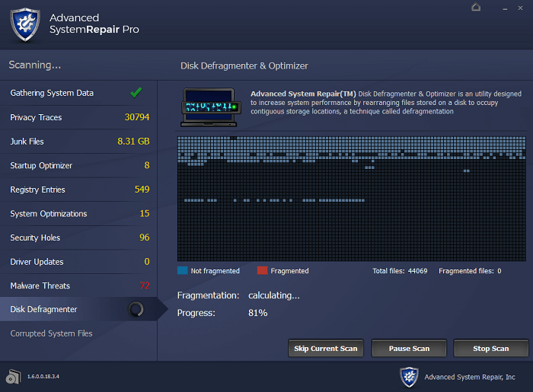The image size is (533, 392).
Task: Click the laptop defragmenter illustration icon
Action: pyautogui.click(x=211, y=107)
